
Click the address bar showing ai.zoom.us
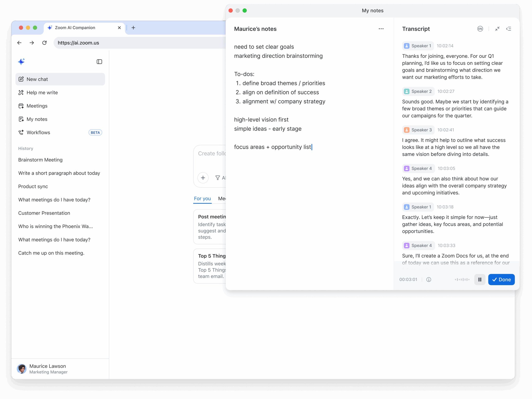click(139, 43)
